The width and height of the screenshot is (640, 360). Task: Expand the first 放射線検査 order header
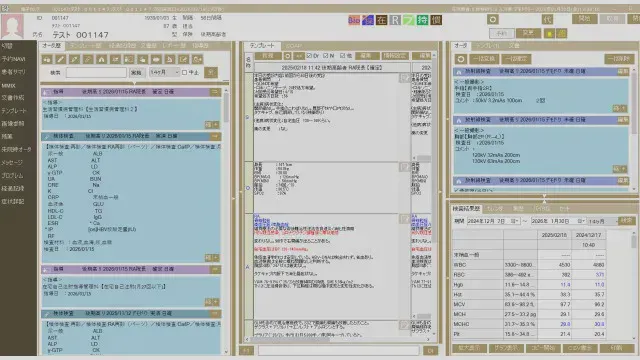[540, 71]
